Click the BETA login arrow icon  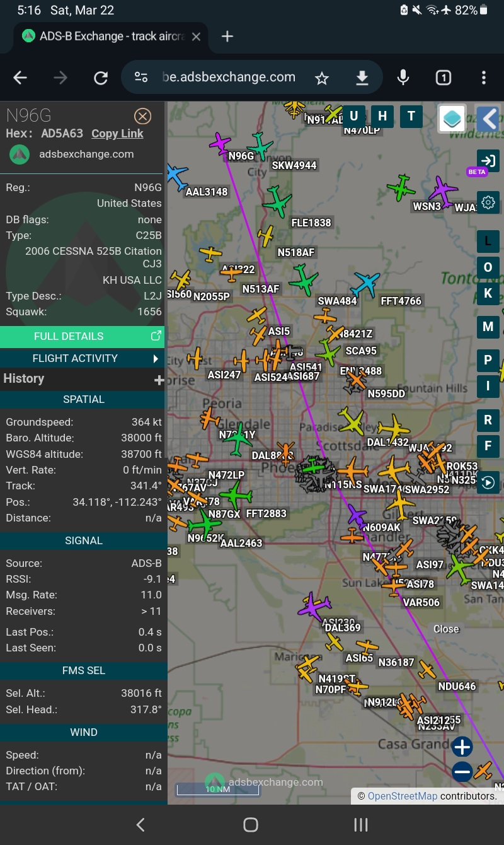pos(488,160)
